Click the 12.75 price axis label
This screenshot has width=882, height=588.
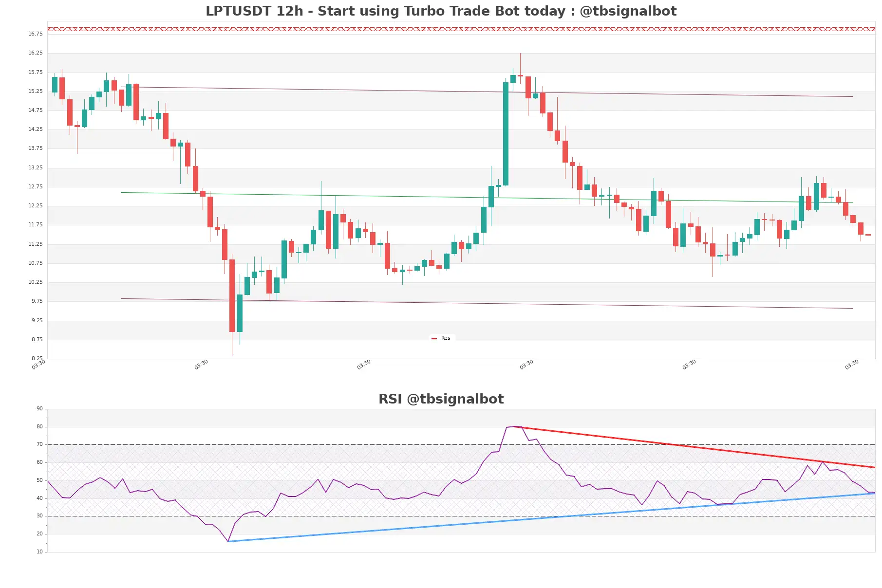pos(35,186)
